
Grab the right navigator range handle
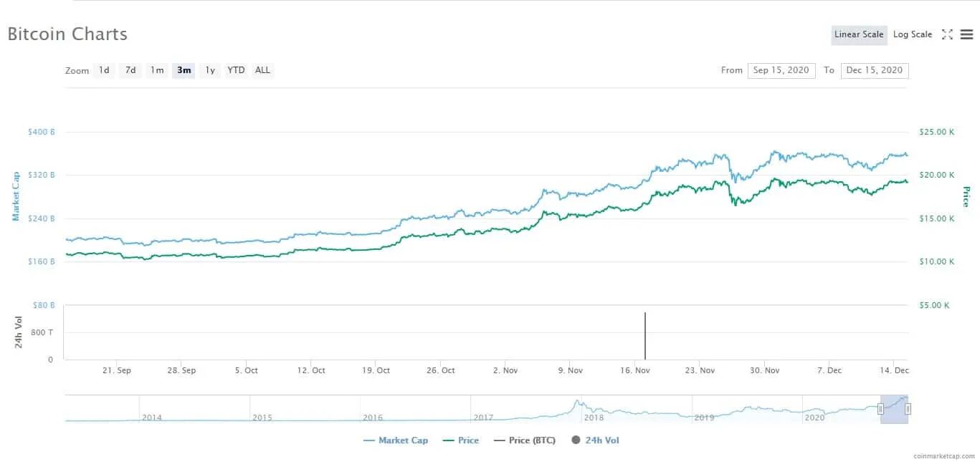[x=908, y=409]
